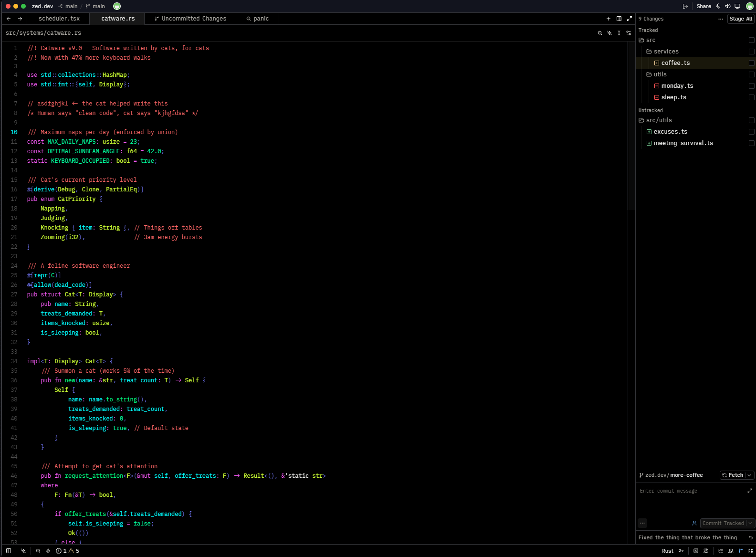Open buffer search magnifier in editor toolbar

coord(600,33)
